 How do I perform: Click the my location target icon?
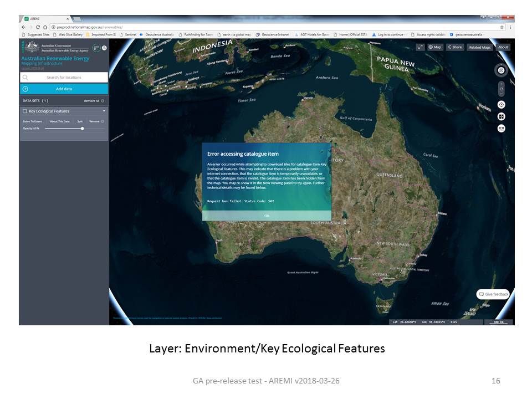click(x=501, y=105)
